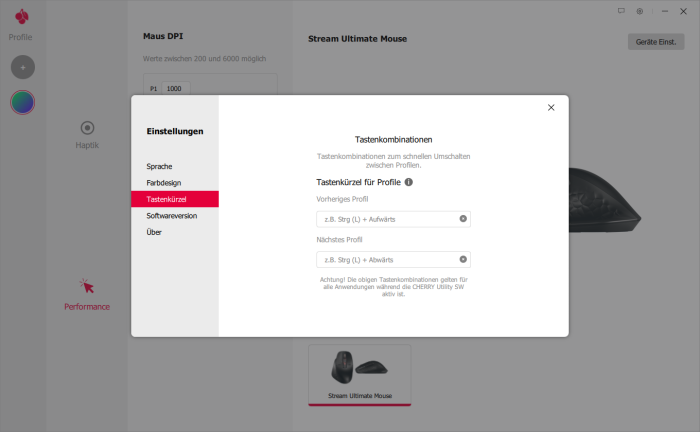Image resolution: width=700 pixels, height=432 pixels.
Task: Open settings gear icon in title bar
Action: click(x=640, y=11)
